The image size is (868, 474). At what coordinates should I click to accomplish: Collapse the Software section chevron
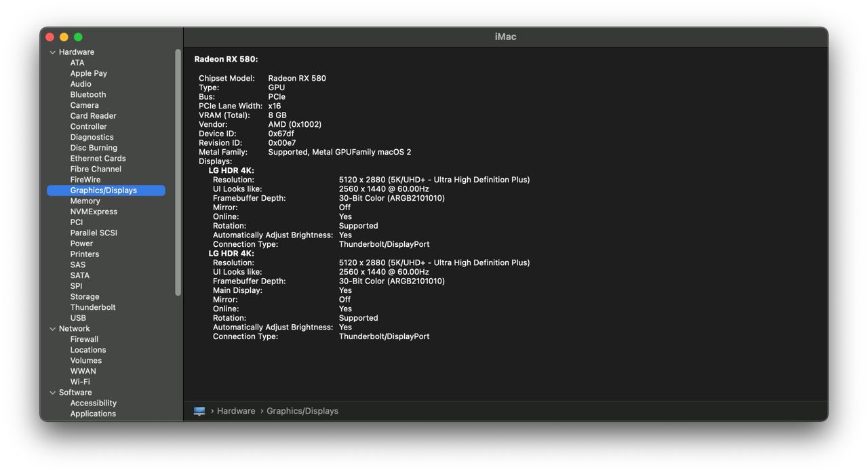click(52, 393)
